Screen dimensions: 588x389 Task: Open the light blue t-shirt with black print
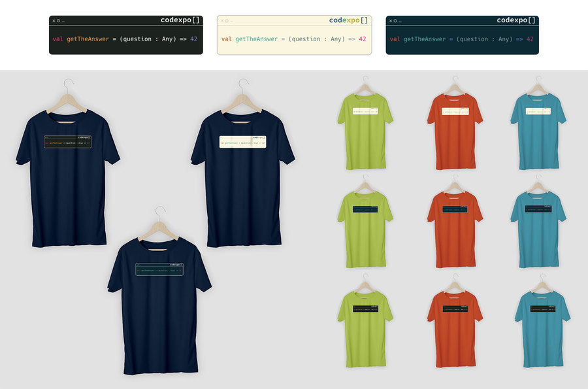(542, 329)
